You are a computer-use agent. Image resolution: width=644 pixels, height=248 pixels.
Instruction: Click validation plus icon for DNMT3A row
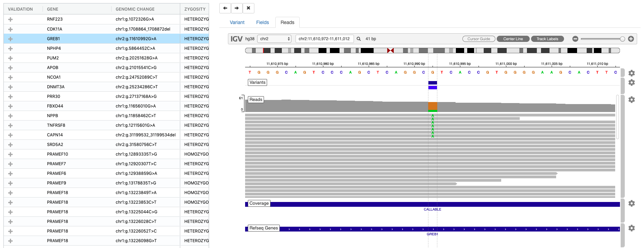click(x=10, y=87)
